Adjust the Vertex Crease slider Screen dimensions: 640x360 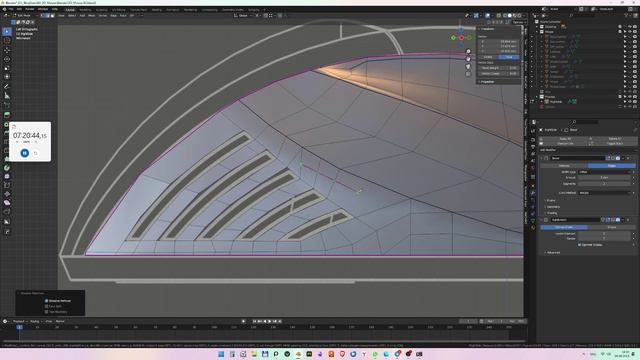pyautogui.click(x=499, y=73)
